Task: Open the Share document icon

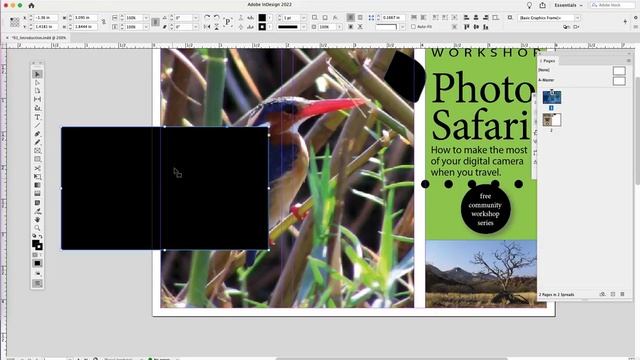Action: [x=542, y=5]
